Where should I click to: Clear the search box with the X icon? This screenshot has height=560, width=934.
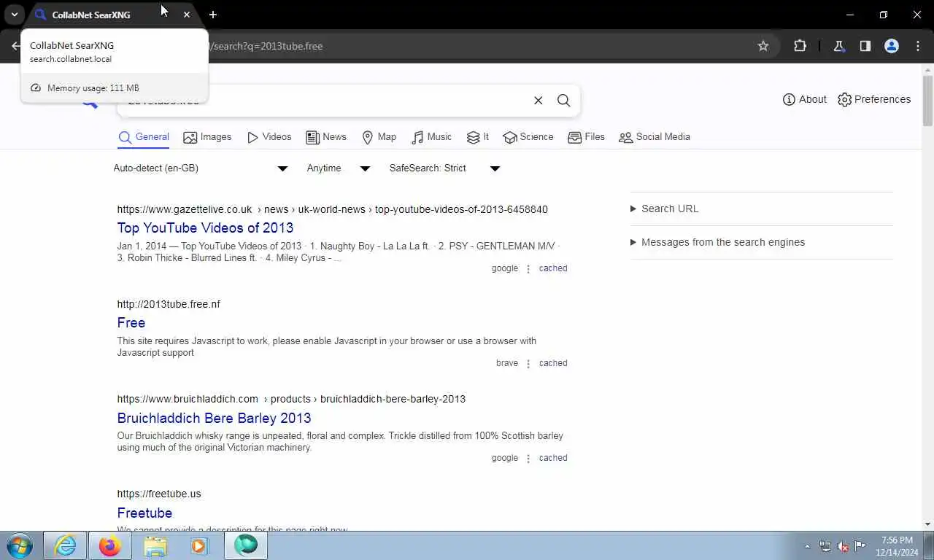point(538,101)
